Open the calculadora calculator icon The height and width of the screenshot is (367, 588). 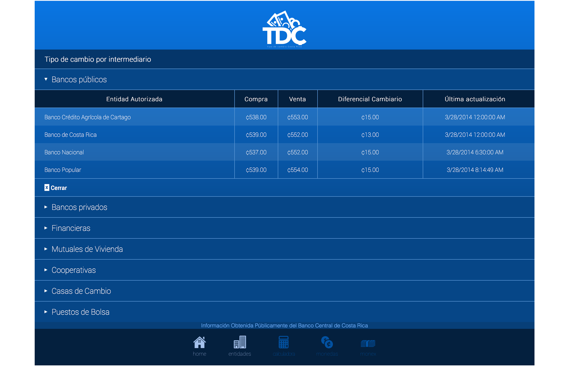click(284, 342)
